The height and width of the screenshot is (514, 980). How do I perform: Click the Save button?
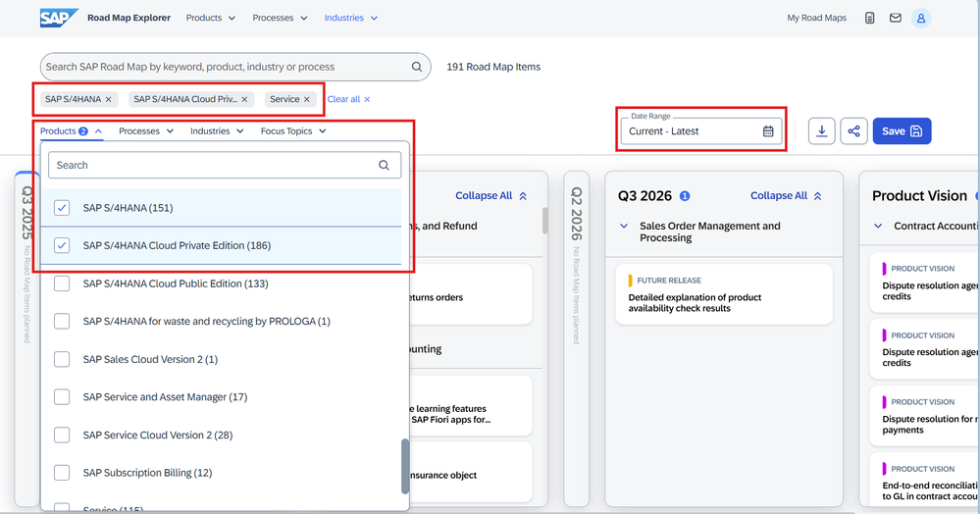click(902, 131)
